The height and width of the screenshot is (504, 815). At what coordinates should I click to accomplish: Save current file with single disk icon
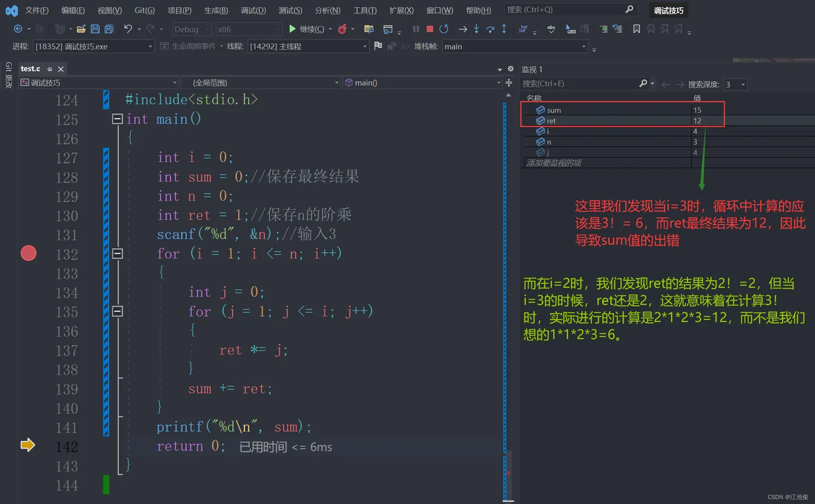[95, 29]
